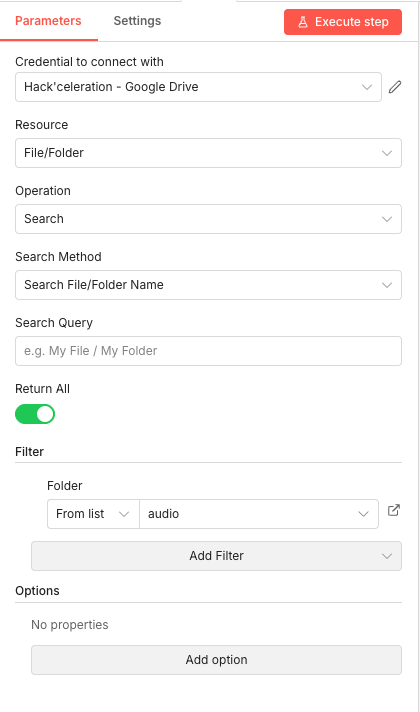Screen dimensions: 420x712
Task: Click the Add Filter button
Action: tap(217, 556)
